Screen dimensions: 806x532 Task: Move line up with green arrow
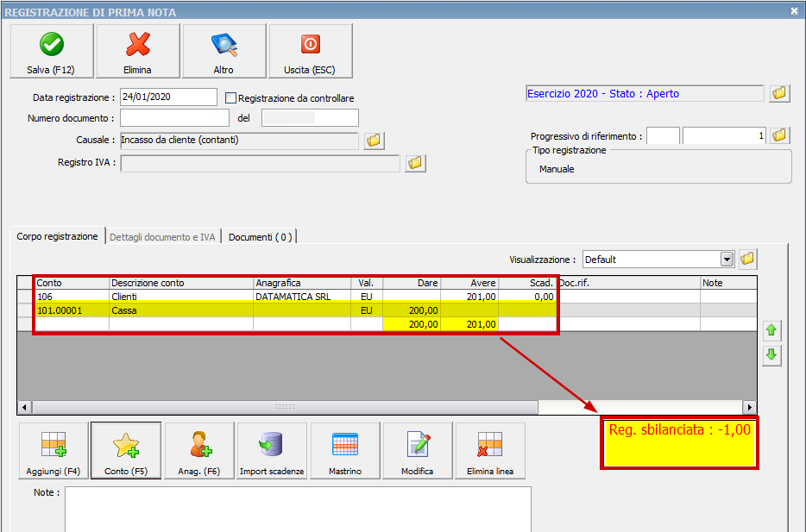(x=771, y=330)
